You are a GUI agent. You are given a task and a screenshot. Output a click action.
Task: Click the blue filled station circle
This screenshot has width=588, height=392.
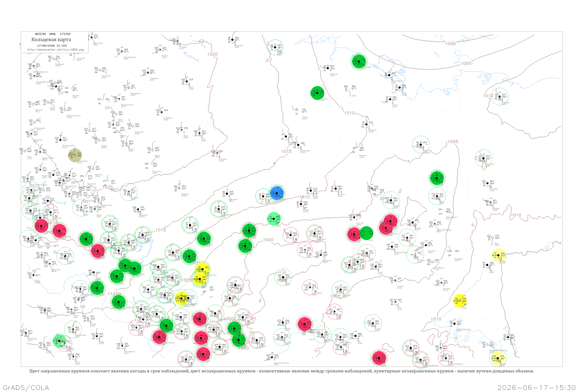(277, 193)
